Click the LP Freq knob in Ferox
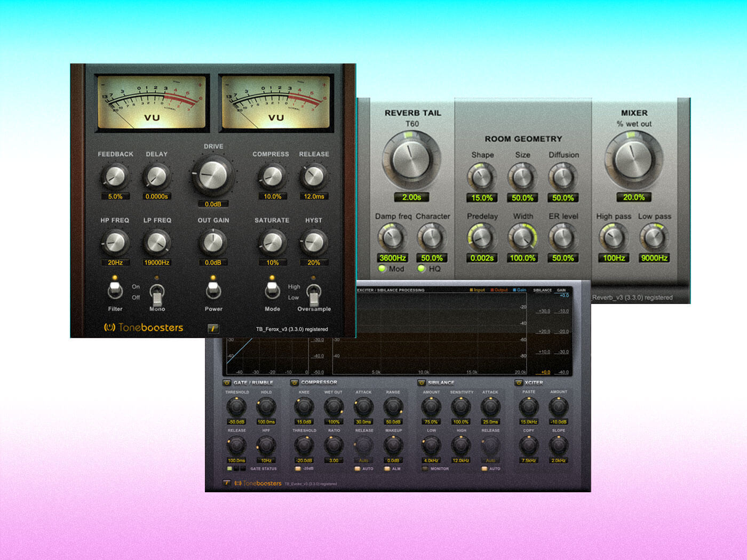This screenshot has height=560, width=747. (x=156, y=243)
